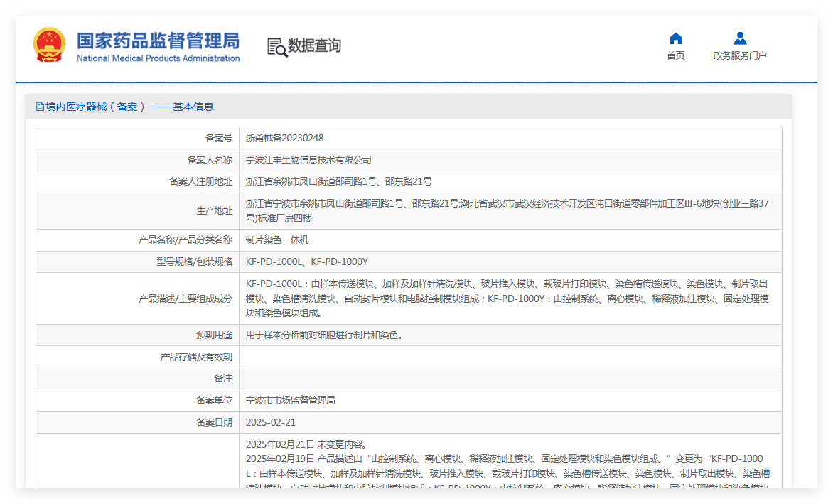Click the model value KF-PD-1000L、KF-PD-1000Y
Screen dimensions: 833x504
(306, 262)
